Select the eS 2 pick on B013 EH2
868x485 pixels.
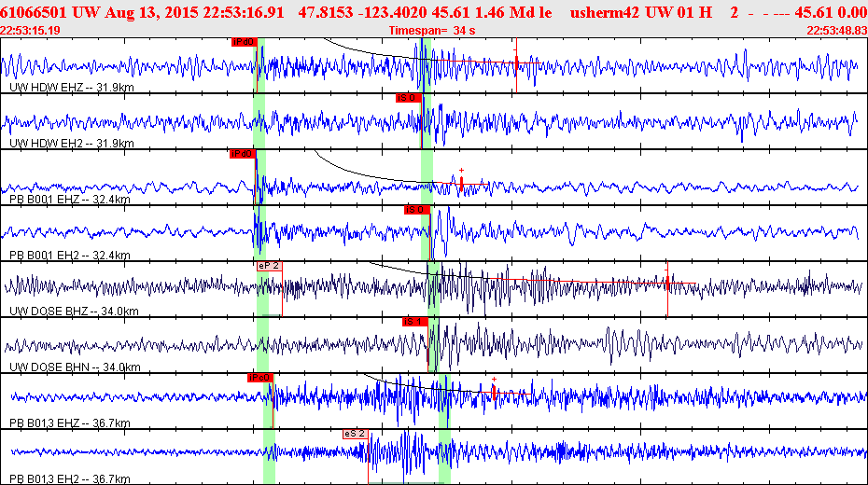click(x=355, y=434)
